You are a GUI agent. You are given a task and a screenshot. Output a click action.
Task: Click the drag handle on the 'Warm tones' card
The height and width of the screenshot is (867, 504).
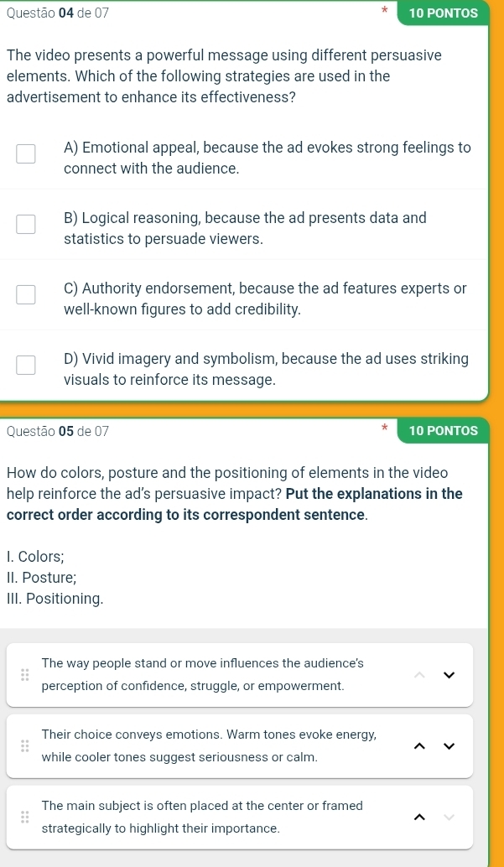pyautogui.click(x=24, y=746)
